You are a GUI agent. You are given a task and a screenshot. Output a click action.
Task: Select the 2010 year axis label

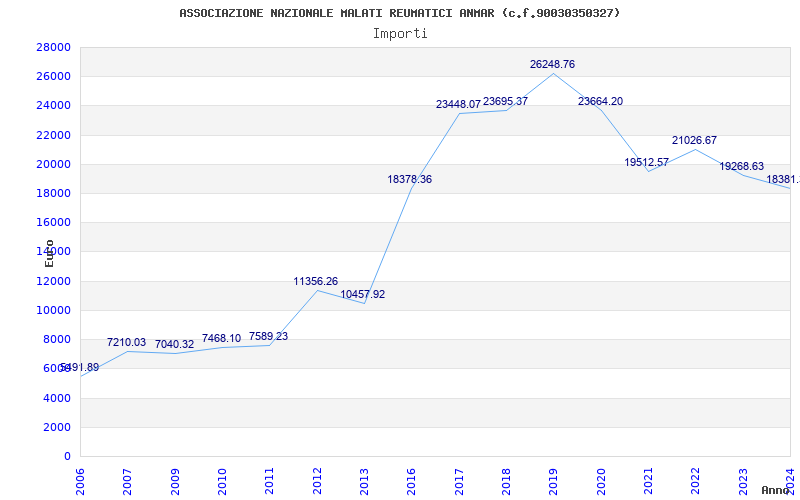pyautogui.click(x=222, y=481)
